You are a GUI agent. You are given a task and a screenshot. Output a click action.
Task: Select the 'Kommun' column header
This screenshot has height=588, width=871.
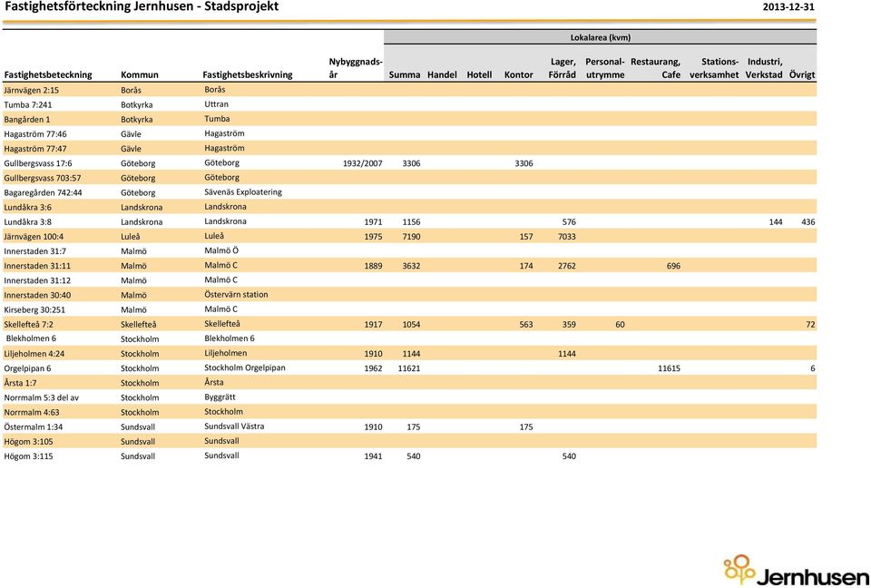pyautogui.click(x=140, y=74)
